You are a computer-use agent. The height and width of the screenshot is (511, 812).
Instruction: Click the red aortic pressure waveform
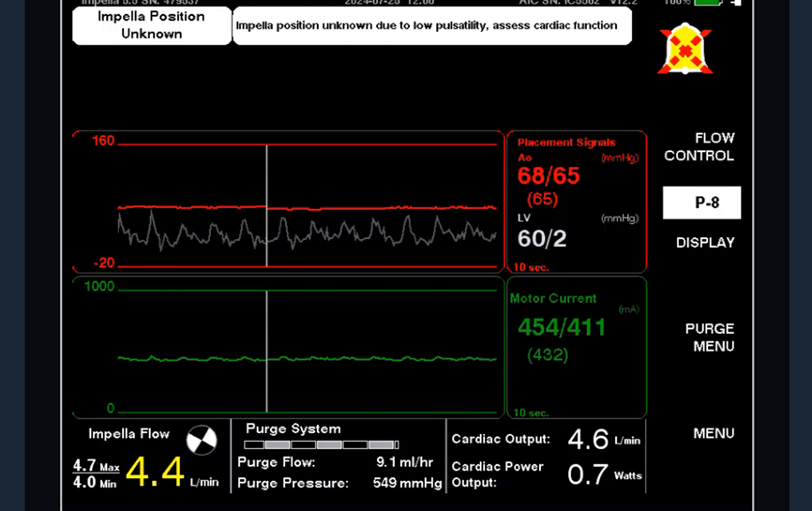click(x=308, y=207)
